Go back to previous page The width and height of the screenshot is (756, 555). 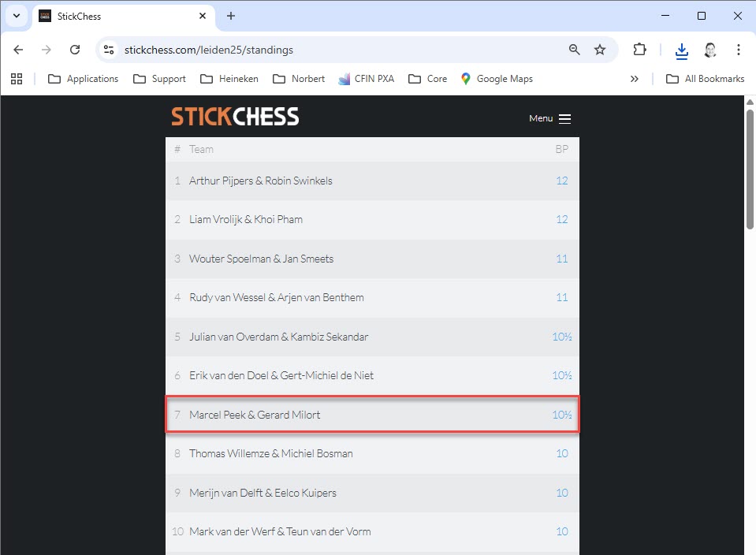pos(18,50)
